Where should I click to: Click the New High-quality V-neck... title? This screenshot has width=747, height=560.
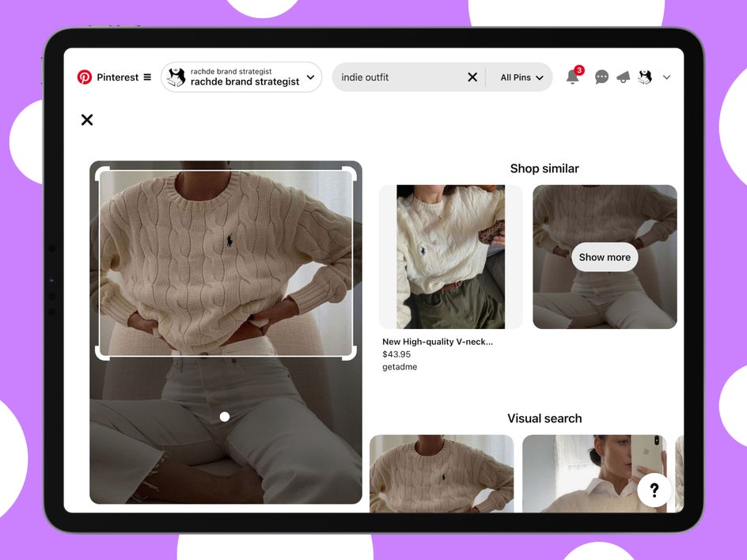[x=438, y=342]
